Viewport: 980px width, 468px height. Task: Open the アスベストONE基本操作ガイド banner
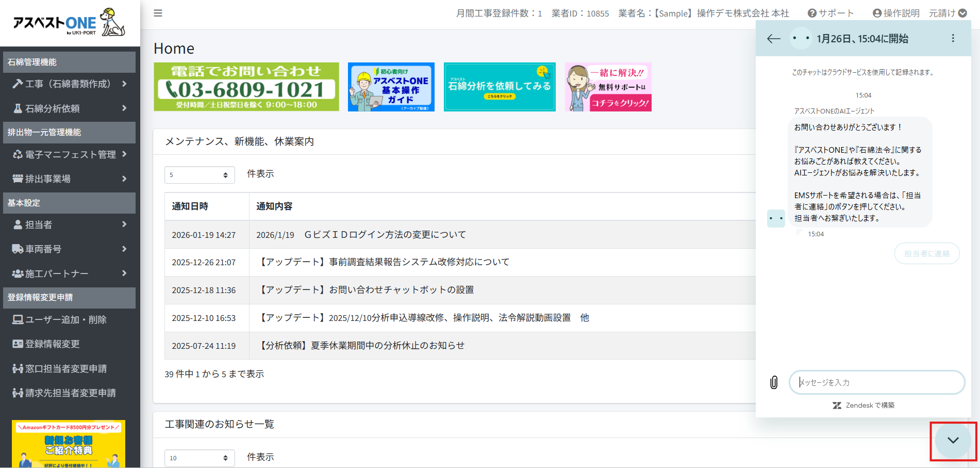click(x=391, y=87)
